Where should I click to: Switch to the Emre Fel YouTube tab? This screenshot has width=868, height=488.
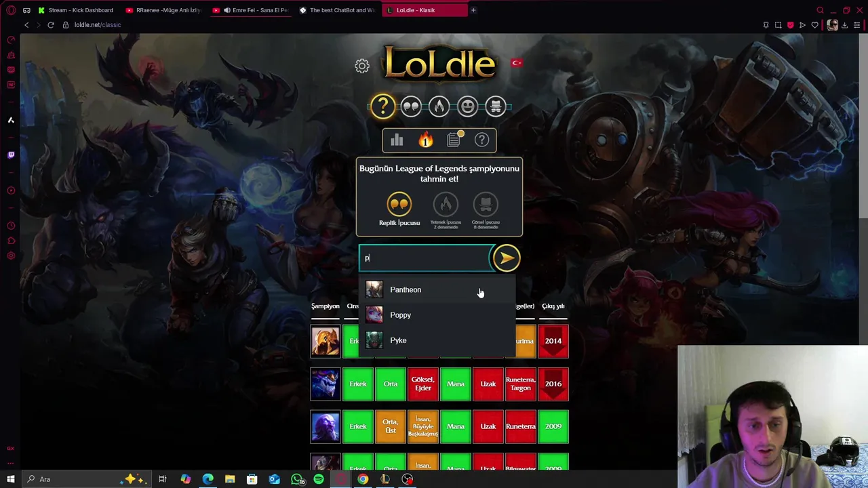tap(250, 10)
